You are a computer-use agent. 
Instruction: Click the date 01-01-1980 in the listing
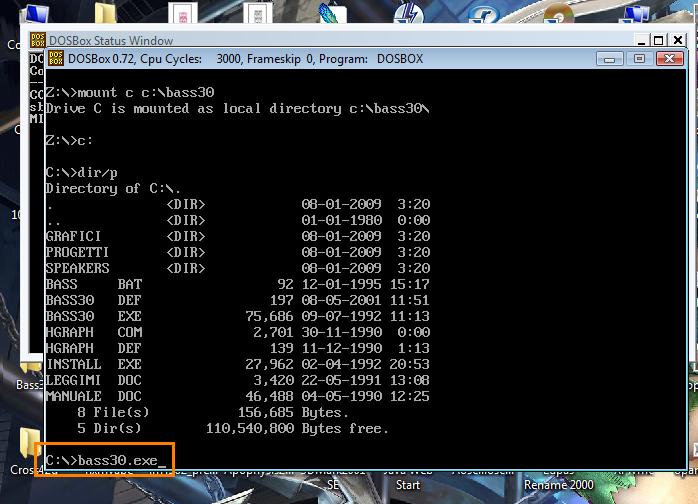(x=341, y=220)
